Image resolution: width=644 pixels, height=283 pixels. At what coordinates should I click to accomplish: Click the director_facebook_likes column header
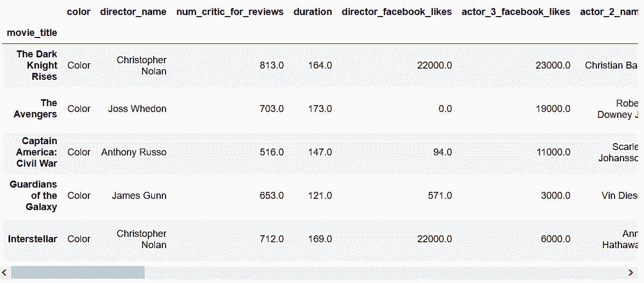click(397, 12)
